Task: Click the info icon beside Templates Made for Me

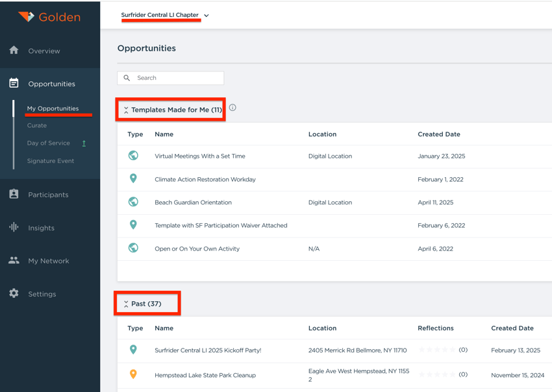Action: click(232, 108)
